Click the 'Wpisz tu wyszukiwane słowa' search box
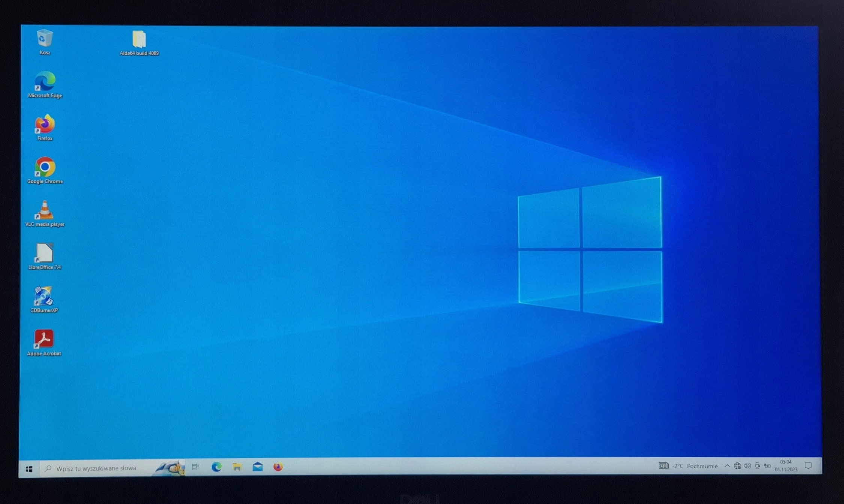Screen dimensions: 844x504 (112, 468)
